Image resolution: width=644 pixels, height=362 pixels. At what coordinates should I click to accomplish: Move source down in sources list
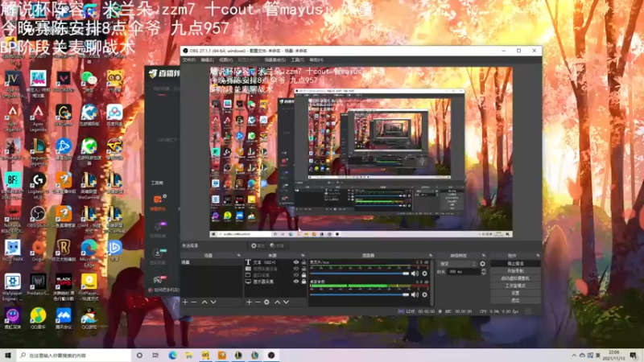point(287,302)
